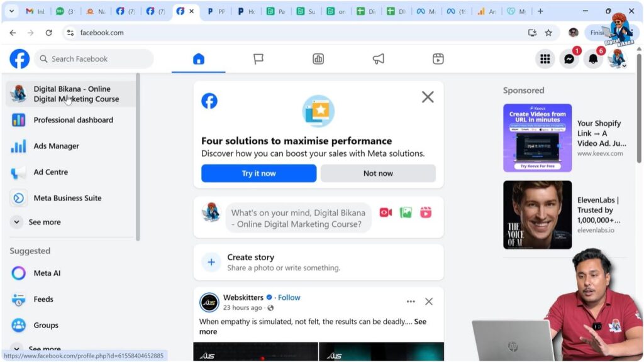Viewport: 644px width, 362px height.
Task: Reload the page
Action: [48, 33]
